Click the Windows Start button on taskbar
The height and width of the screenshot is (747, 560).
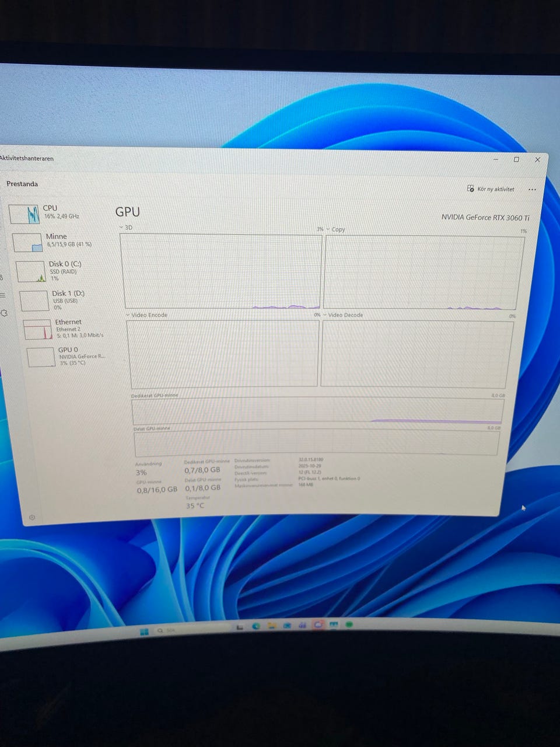(x=144, y=631)
